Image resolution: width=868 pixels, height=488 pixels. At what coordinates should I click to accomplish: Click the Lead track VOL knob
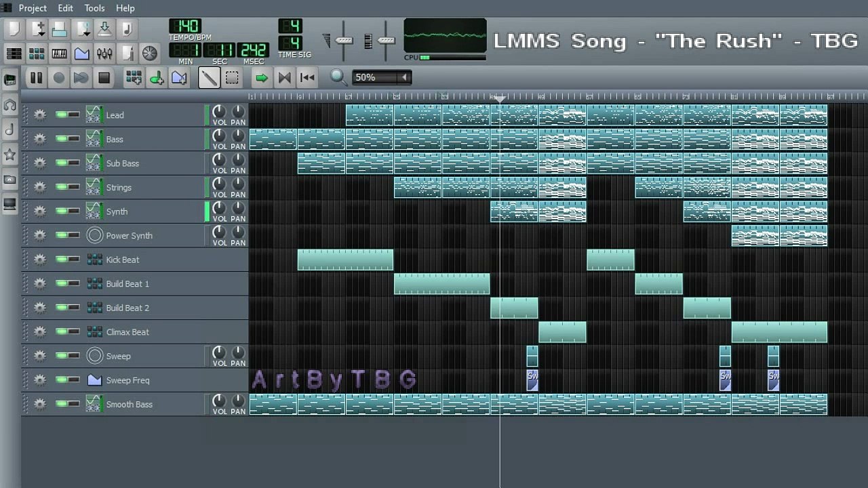click(x=219, y=111)
